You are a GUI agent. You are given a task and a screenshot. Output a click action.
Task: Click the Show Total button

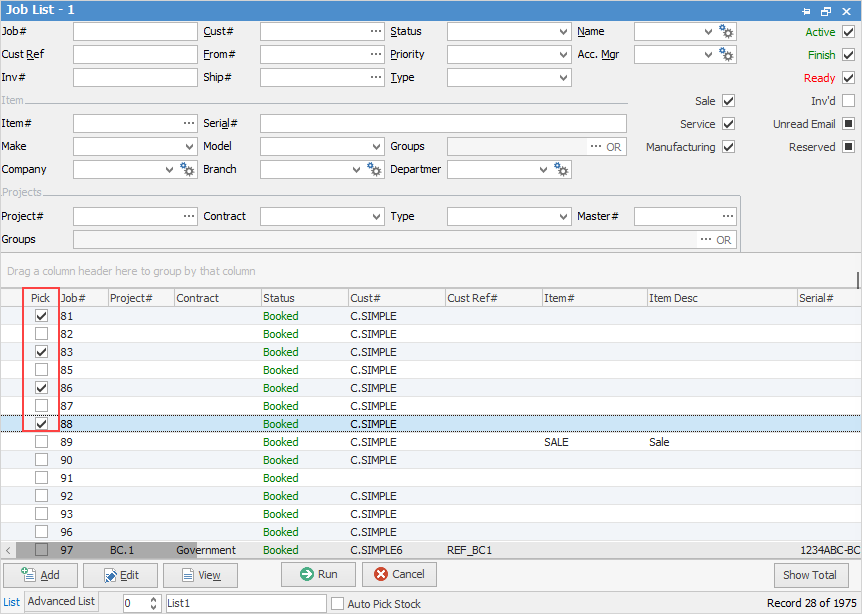click(x=810, y=575)
